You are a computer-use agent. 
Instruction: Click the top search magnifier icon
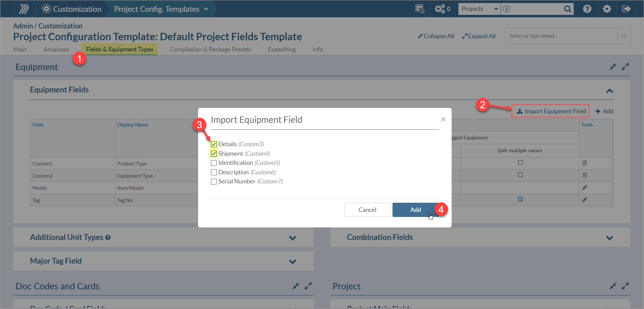[568, 9]
